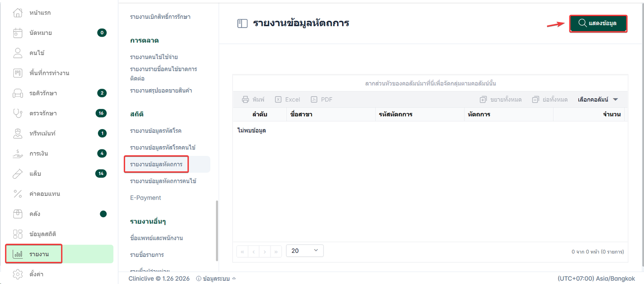Click the report submenu vertical scrollbar

(x=217, y=231)
